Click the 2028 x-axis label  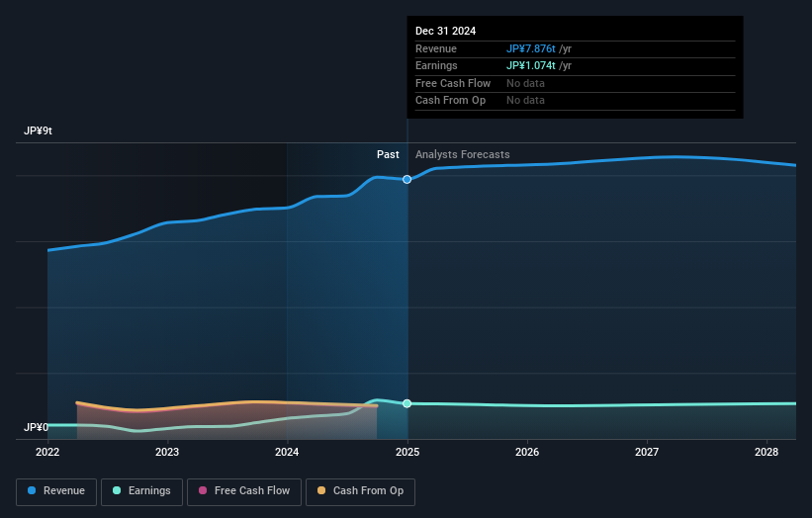coord(767,452)
